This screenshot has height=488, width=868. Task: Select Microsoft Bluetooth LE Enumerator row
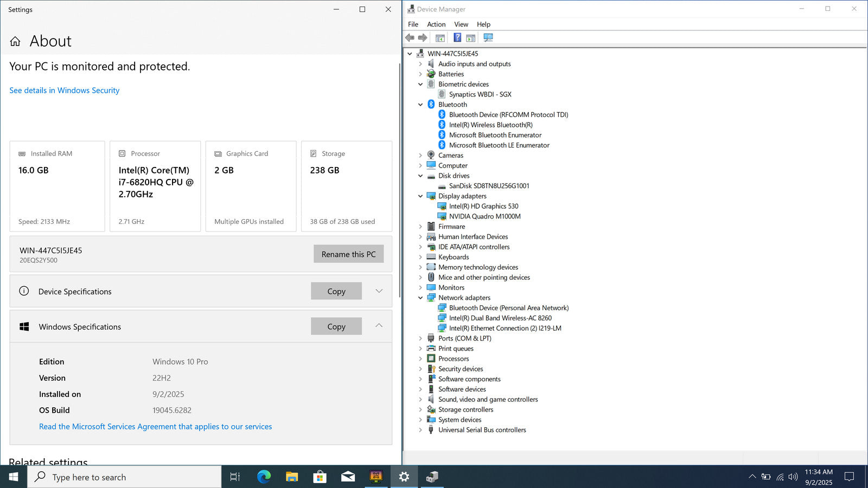(x=499, y=145)
